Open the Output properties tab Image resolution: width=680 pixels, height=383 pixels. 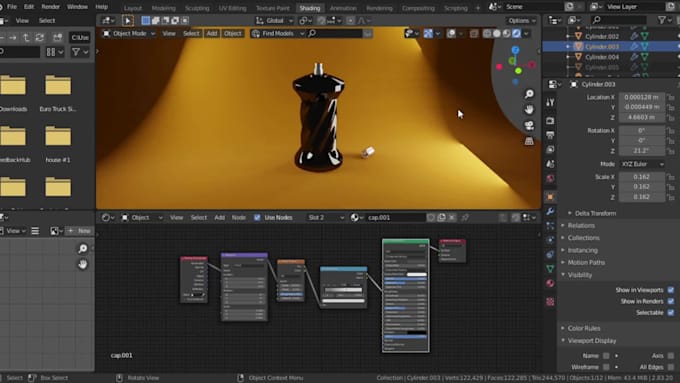tap(550, 135)
